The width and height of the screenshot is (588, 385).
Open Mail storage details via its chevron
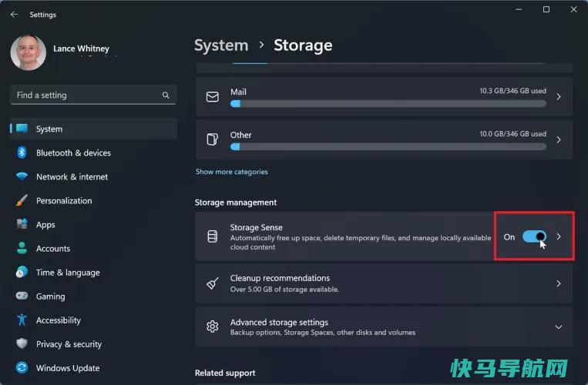pyautogui.click(x=559, y=96)
